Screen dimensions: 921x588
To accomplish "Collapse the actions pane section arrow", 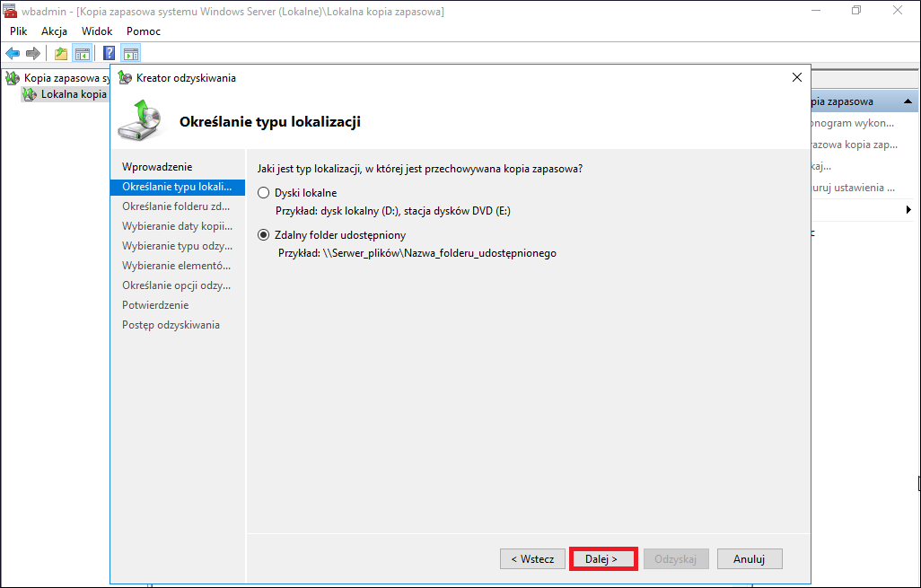I will (908, 101).
